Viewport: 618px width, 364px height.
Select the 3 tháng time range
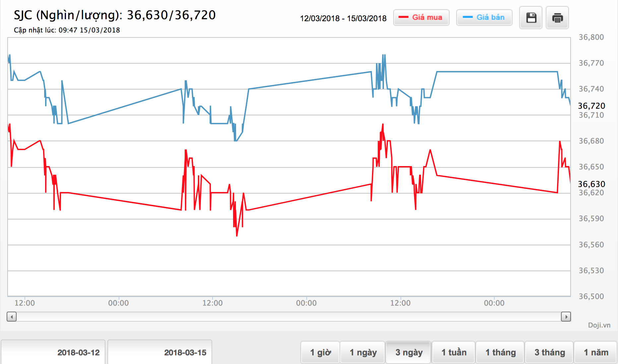(x=549, y=352)
